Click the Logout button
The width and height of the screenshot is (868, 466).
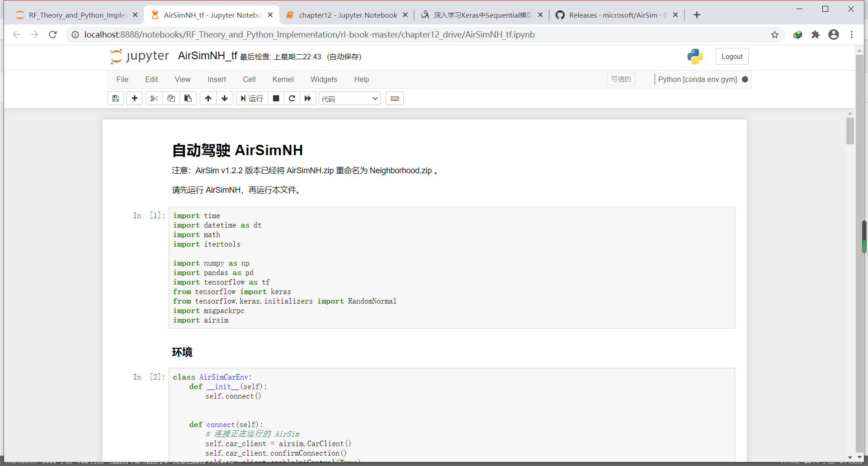(732, 57)
